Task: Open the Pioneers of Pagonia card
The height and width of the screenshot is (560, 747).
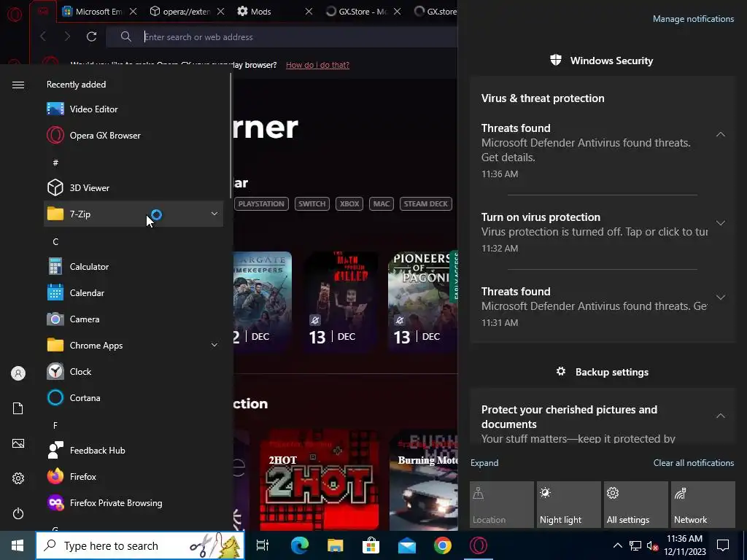Action: click(422, 301)
